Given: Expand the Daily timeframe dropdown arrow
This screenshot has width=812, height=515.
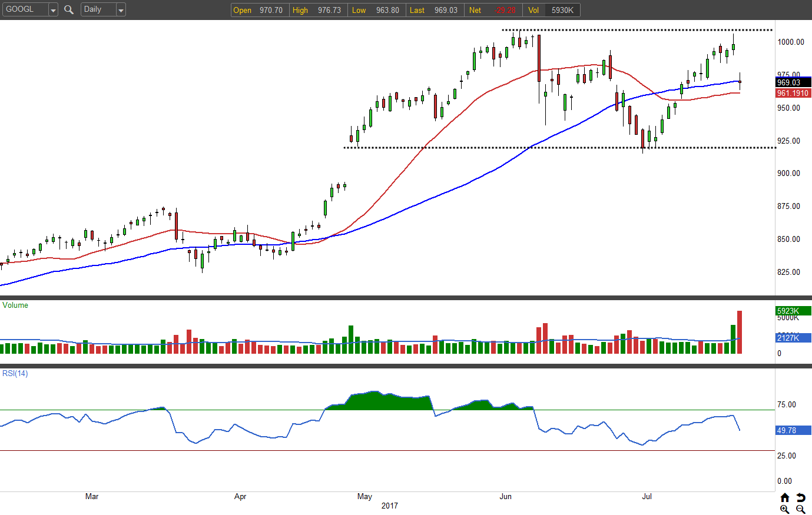Looking at the screenshot, I should pyautogui.click(x=121, y=10).
